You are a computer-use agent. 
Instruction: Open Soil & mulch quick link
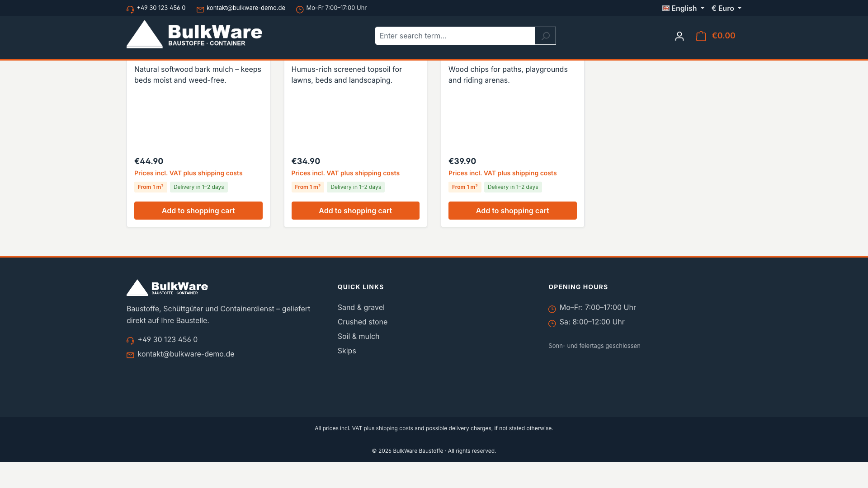coord(358,336)
